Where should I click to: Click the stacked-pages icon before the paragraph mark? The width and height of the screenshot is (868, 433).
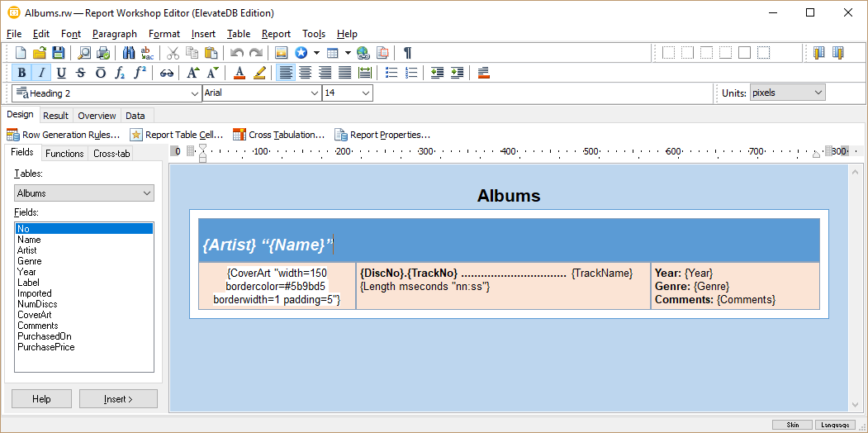tap(382, 53)
